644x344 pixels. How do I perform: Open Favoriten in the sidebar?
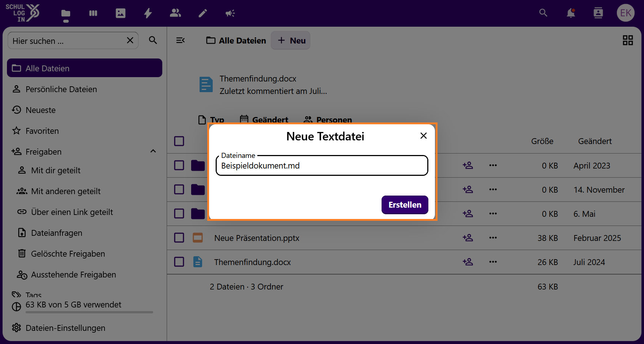click(42, 131)
